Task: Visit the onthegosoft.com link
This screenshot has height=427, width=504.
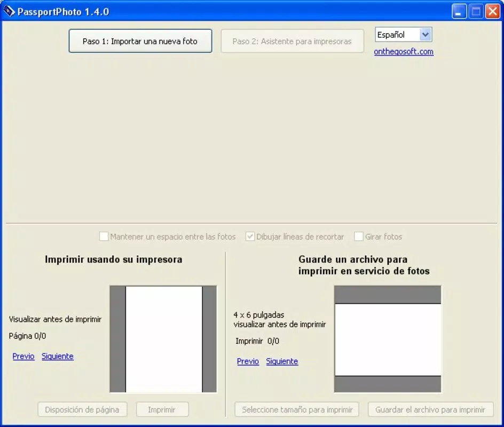Action: pos(404,51)
